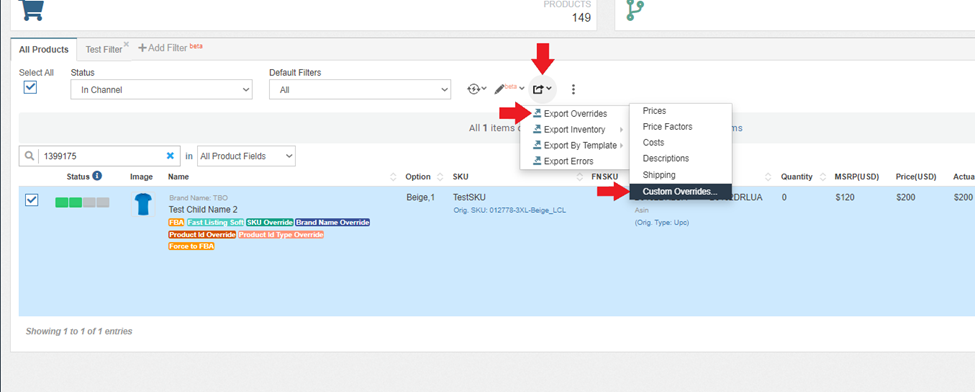Toggle the Select All checkbox
This screenshot has height=392, width=975.
(30, 87)
